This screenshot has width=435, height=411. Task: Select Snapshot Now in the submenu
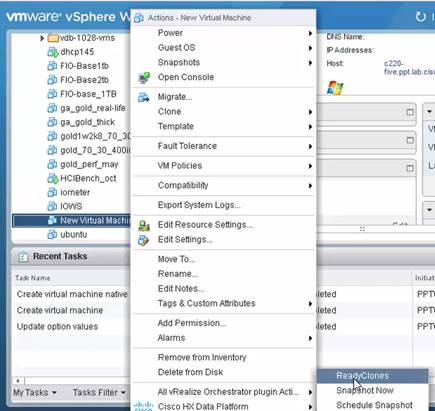click(x=372, y=391)
